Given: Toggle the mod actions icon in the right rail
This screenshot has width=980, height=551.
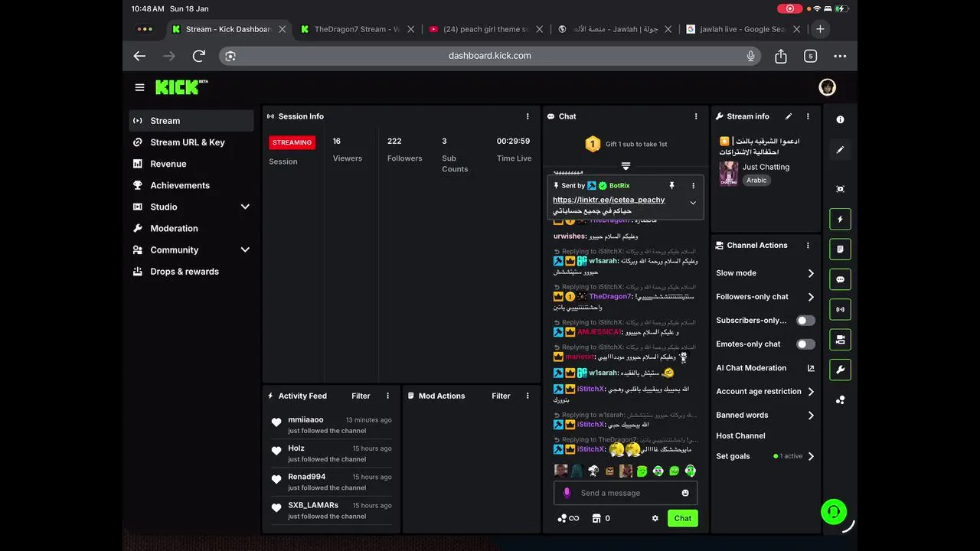Looking at the screenshot, I should [x=840, y=340].
